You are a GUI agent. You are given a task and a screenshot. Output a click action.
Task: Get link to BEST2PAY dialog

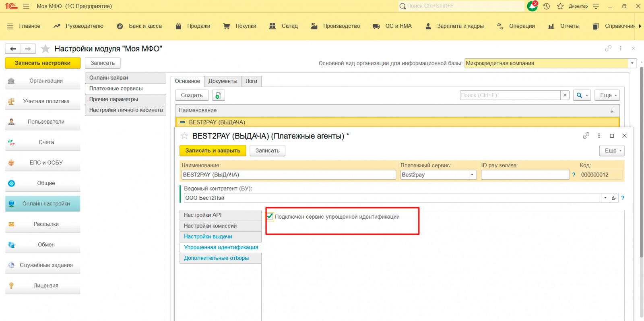(586, 136)
